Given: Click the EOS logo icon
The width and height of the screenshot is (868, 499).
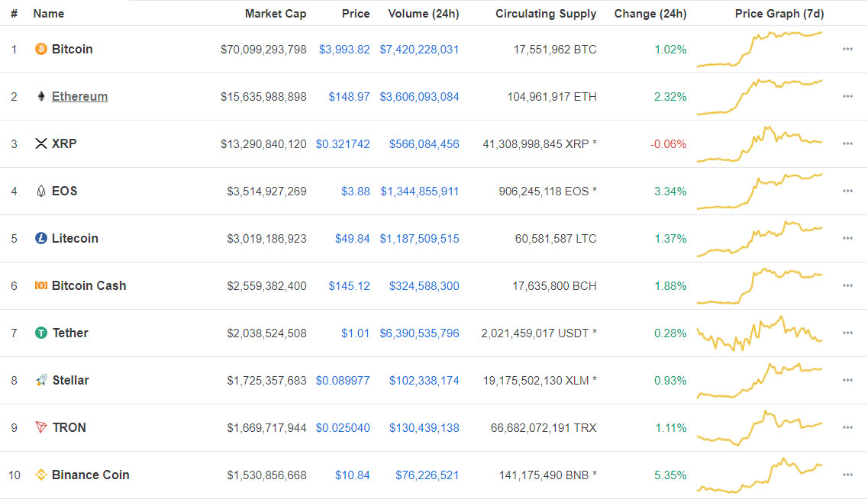Looking at the screenshot, I should (41, 191).
